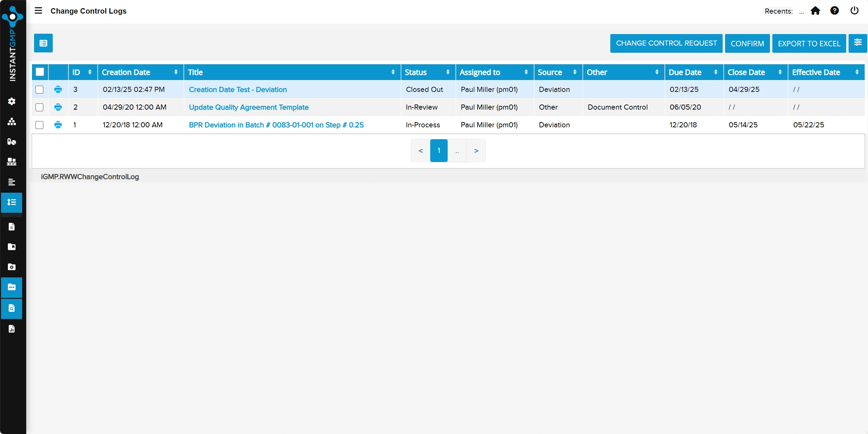
Task: Click the list view toolbar icon
Action: 43,43
